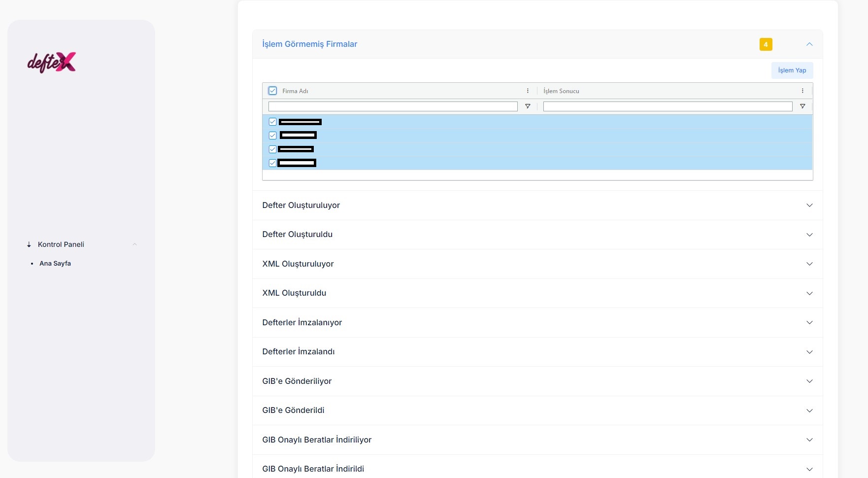This screenshot has height=478, width=868.
Task: Uncheck the first company row checkbox
Action: click(272, 122)
